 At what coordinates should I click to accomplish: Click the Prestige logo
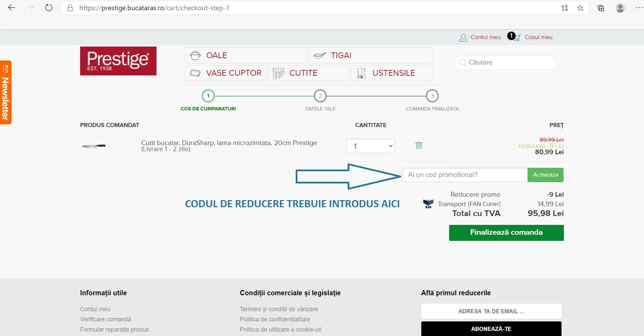(118, 61)
